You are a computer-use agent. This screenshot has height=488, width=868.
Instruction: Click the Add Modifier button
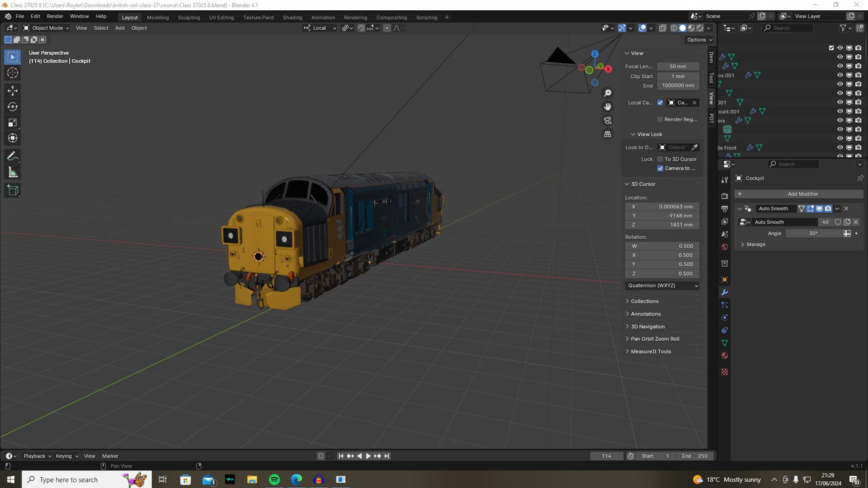click(799, 194)
